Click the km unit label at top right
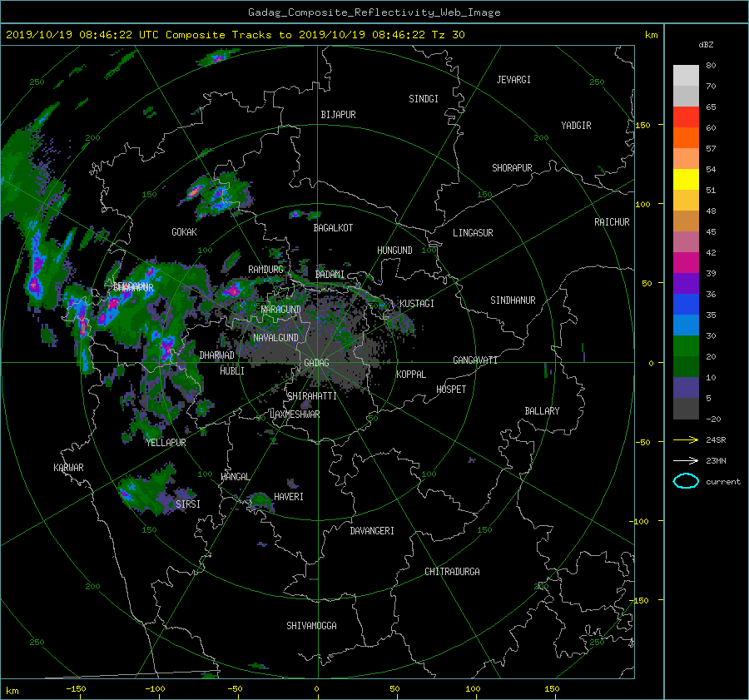Image resolution: width=749 pixels, height=700 pixels. coord(651,35)
